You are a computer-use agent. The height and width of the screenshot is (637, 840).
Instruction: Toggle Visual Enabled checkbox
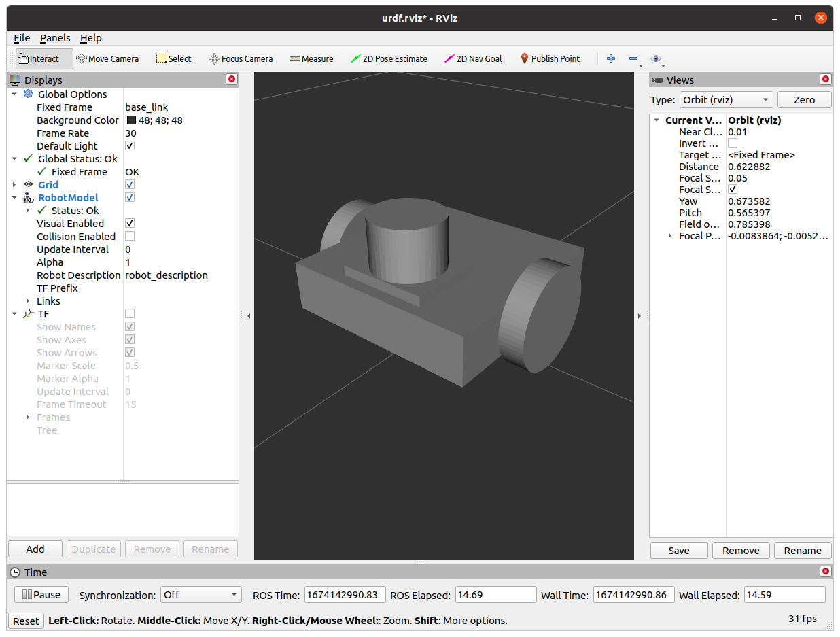130,223
